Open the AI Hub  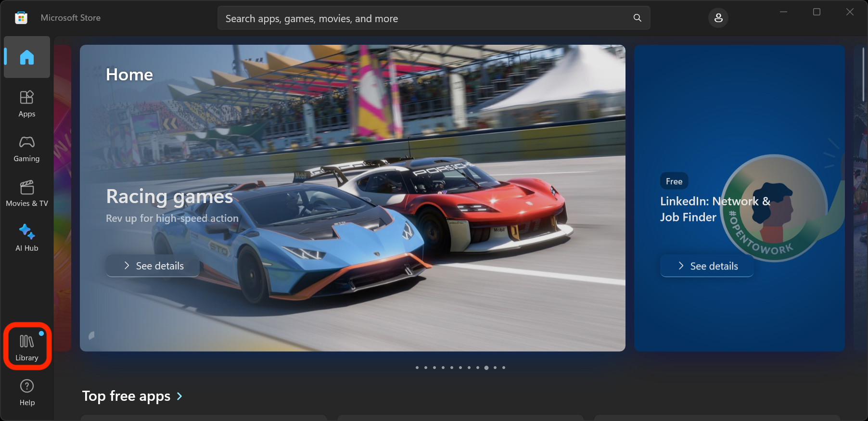click(27, 238)
